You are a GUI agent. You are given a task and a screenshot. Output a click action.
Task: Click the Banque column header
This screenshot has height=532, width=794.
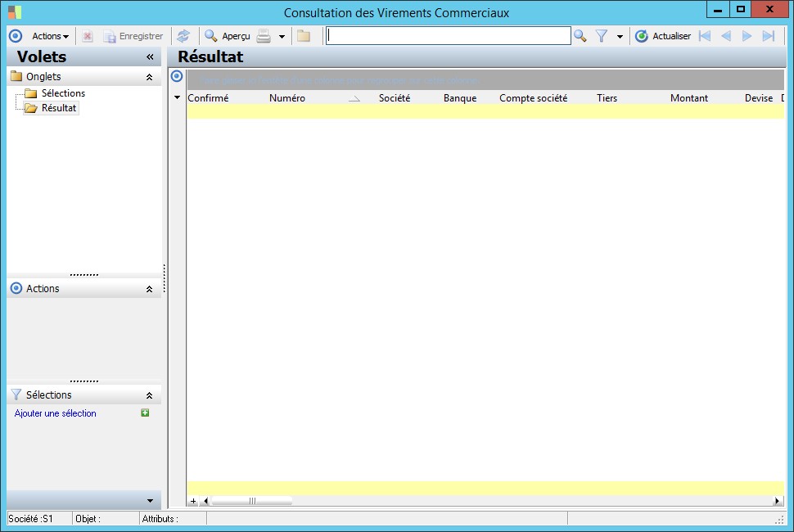point(460,97)
